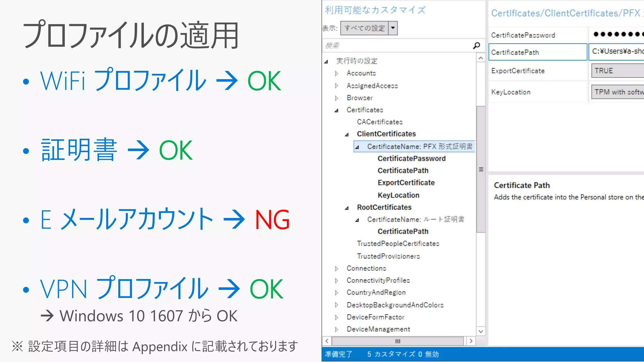Expand the CountryAndRegion node

point(336,293)
